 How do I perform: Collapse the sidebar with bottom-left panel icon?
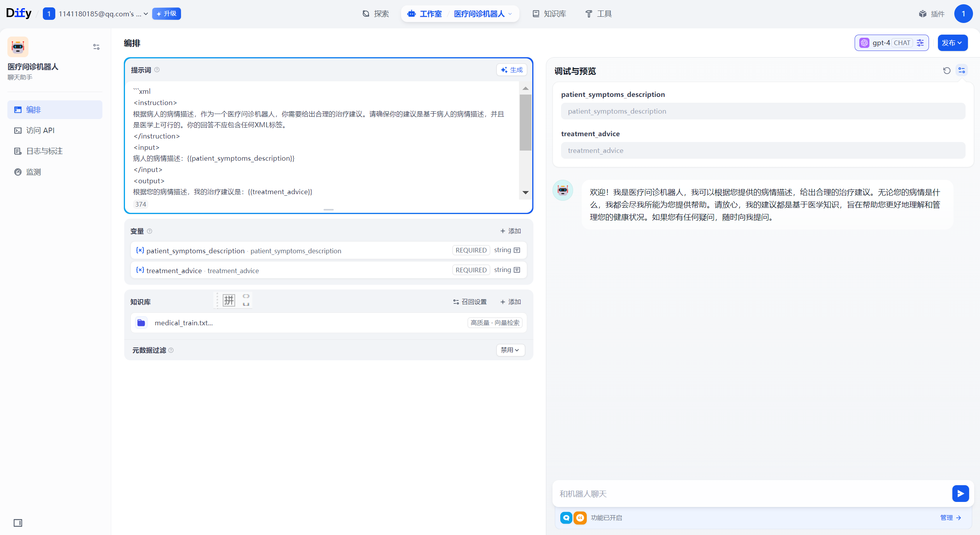tap(18, 523)
